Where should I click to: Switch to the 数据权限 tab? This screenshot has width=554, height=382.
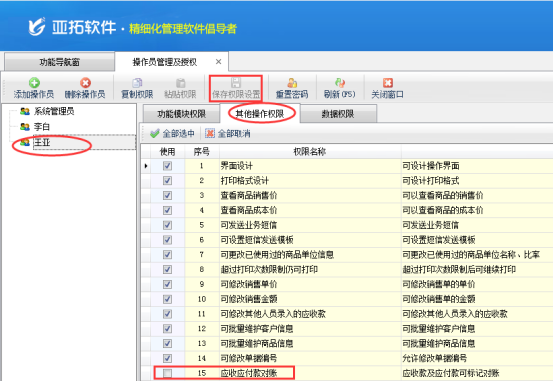click(338, 114)
